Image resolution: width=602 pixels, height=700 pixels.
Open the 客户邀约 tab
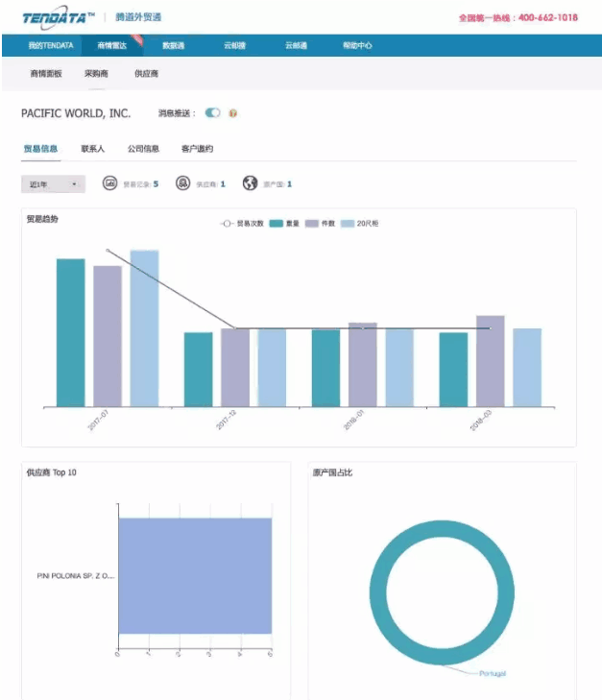pos(197,149)
